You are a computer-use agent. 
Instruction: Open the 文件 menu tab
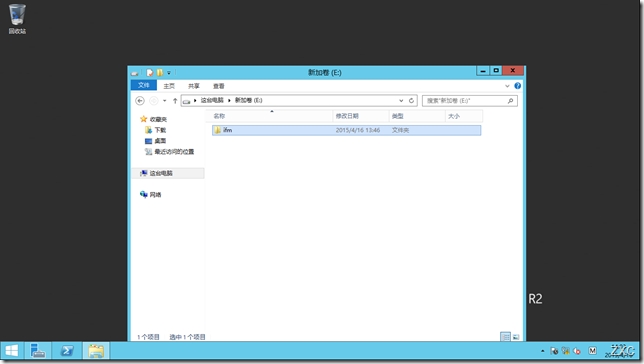tap(144, 85)
